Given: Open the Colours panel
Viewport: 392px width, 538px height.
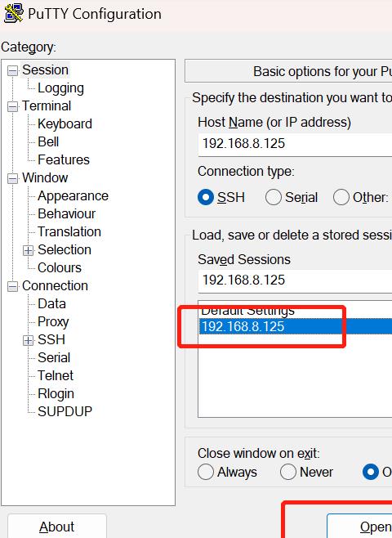Looking at the screenshot, I should coord(60,267).
